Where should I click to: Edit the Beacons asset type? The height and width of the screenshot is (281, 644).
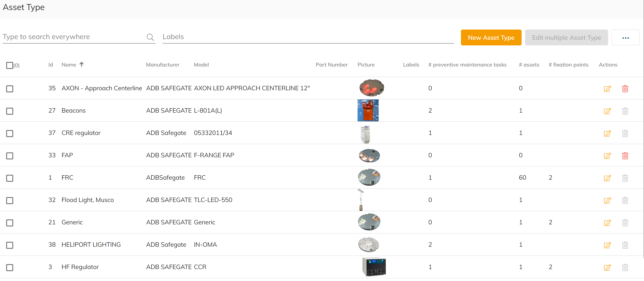coord(607,111)
